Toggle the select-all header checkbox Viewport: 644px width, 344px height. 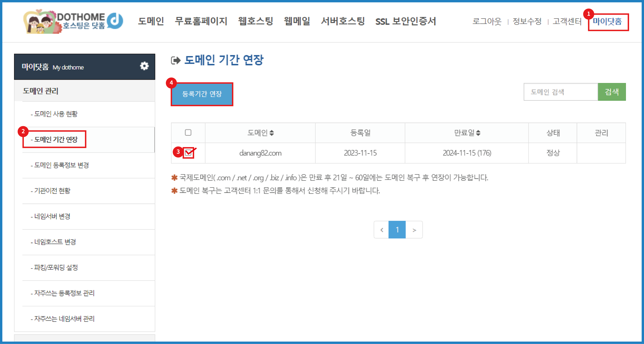click(188, 132)
